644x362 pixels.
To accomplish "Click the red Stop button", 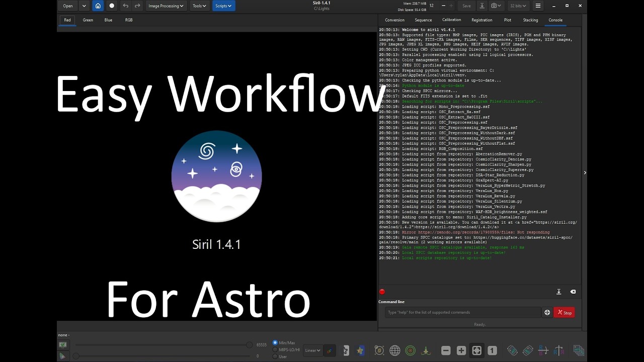I will pyautogui.click(x=564, y=312).
